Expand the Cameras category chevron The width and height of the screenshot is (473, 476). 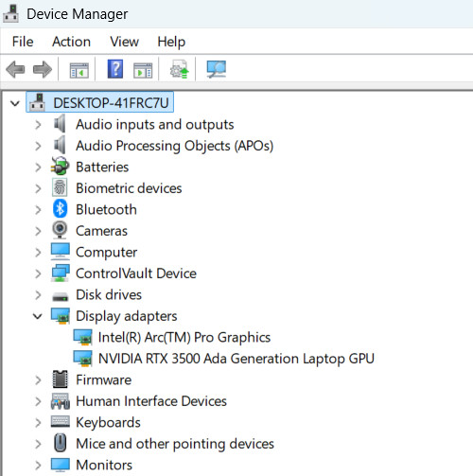38,231
